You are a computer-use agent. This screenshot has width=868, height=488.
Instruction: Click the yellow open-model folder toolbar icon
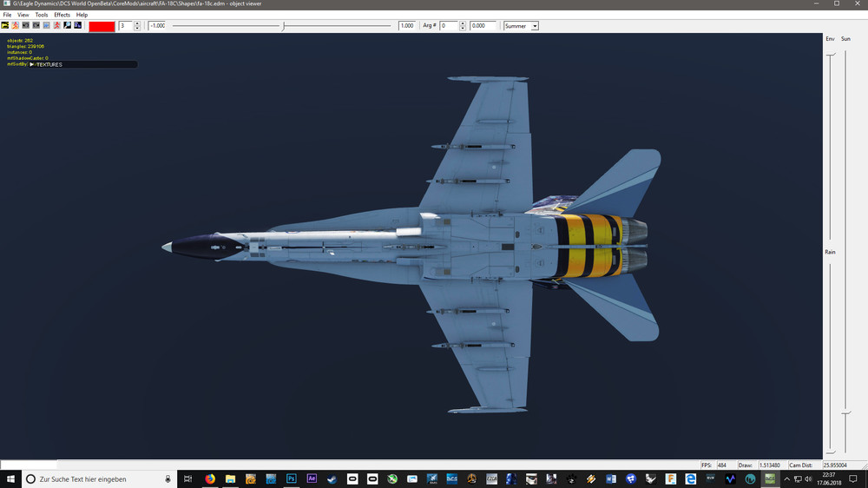(x=5, y=25)
